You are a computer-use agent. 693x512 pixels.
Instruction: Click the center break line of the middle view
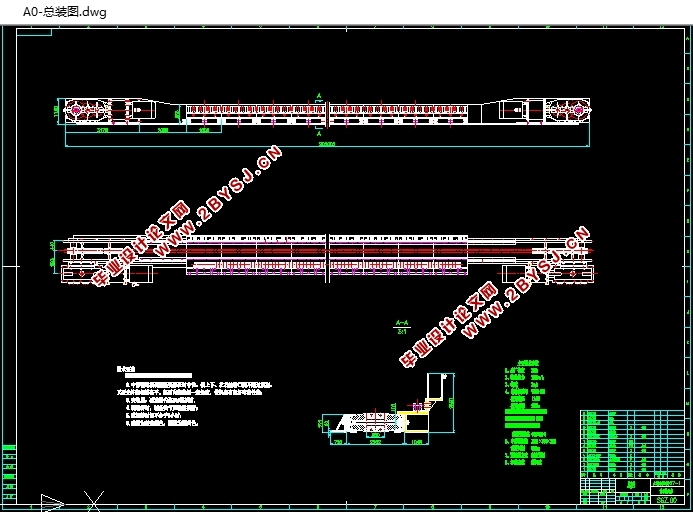[x=327, y=258]
